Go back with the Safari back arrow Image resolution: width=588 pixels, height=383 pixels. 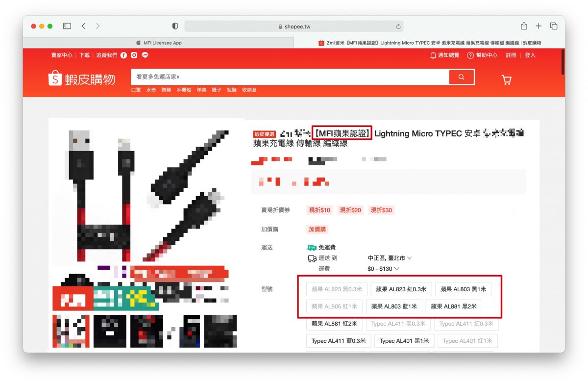[x=83, y=26]
